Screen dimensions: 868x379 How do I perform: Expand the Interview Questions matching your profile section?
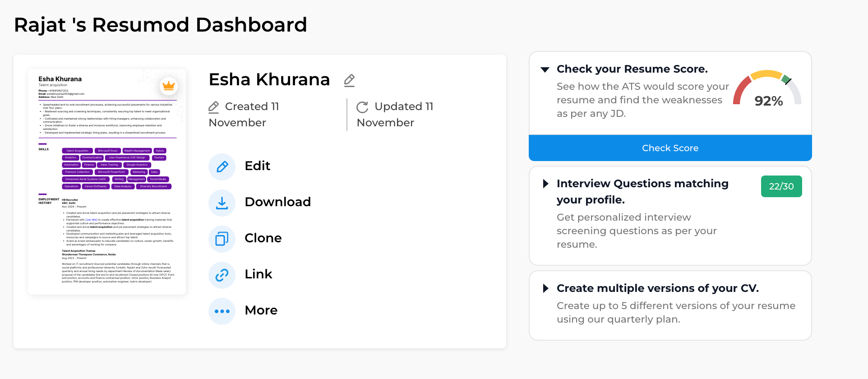545,184
